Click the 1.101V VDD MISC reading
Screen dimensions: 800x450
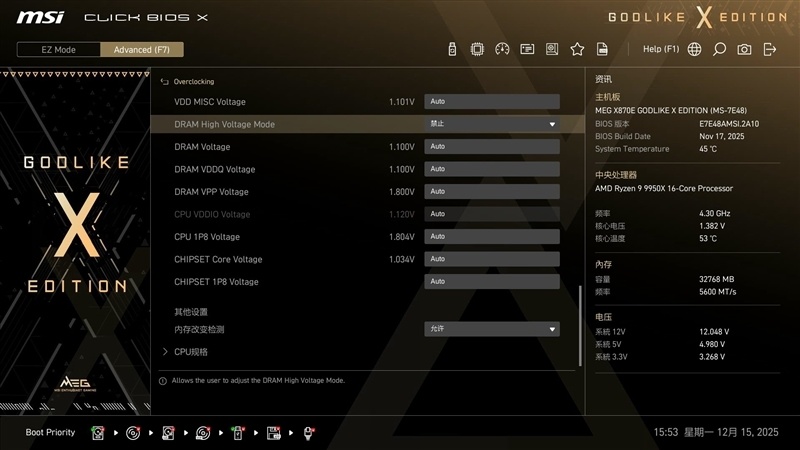point(402,102)
